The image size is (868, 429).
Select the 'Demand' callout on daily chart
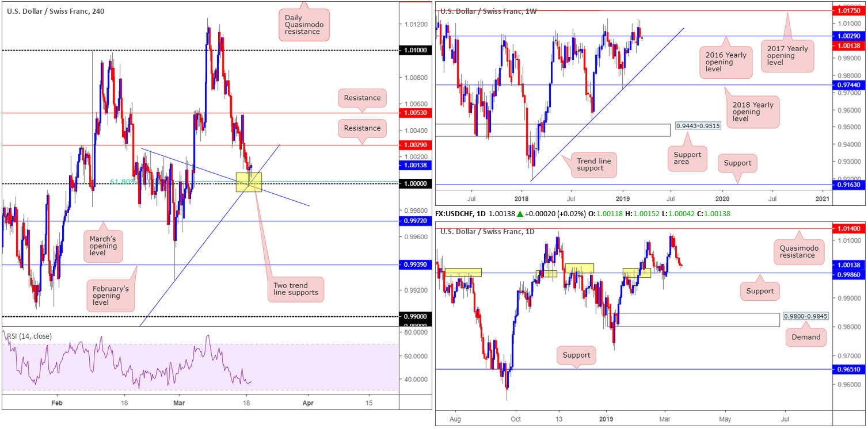tap(806, 337)
